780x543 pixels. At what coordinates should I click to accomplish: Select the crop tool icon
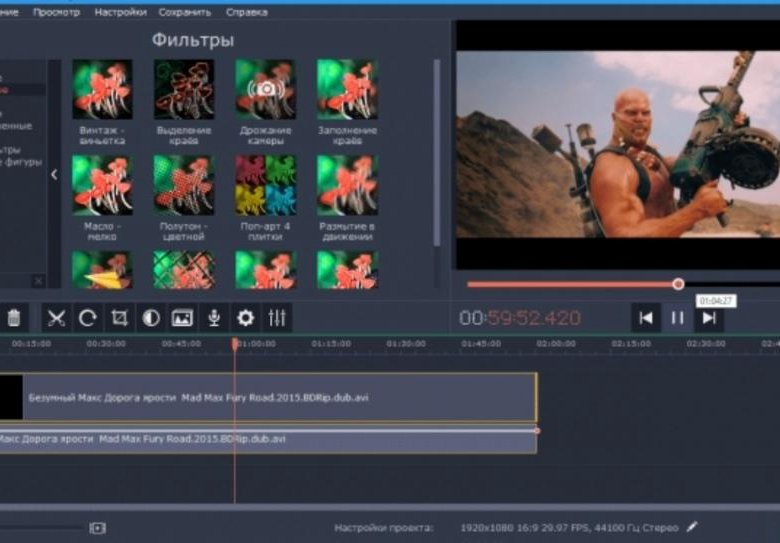(119, 318)
